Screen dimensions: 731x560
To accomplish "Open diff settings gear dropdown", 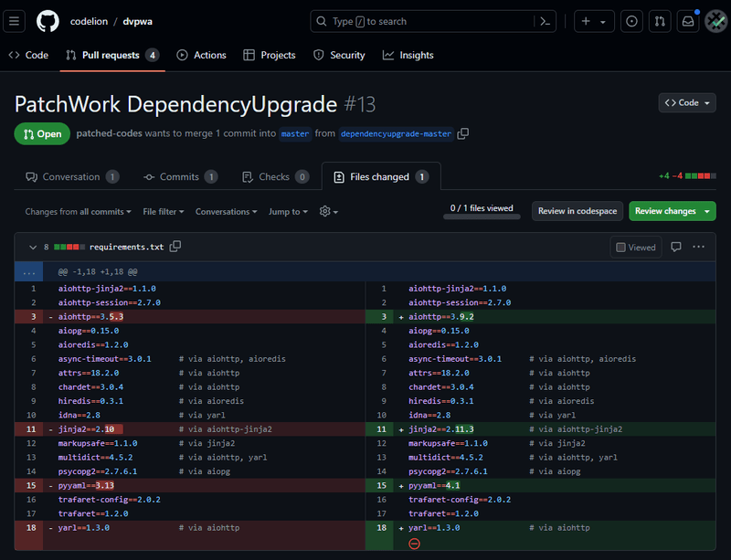I will click(329, 212).
